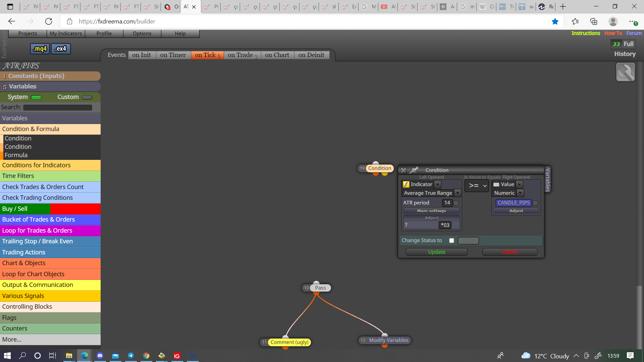Open the Variables side tab on dialog
Viewport: 644px width, 362px height.
pyautogui.click(x=547, y=180)
